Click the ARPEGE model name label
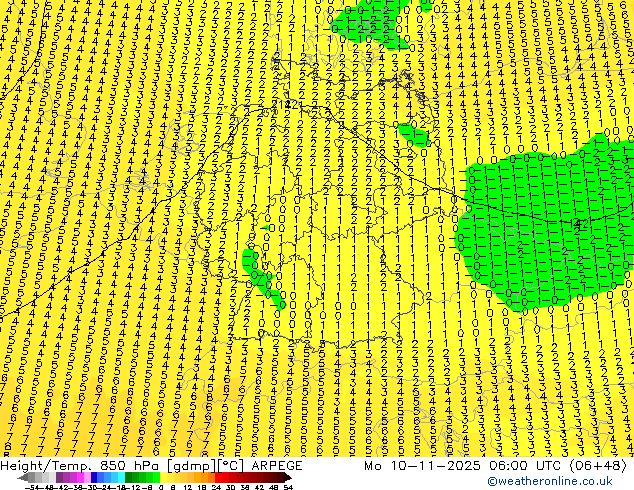The height and width of the screenshot is (490, 634). 277,466
